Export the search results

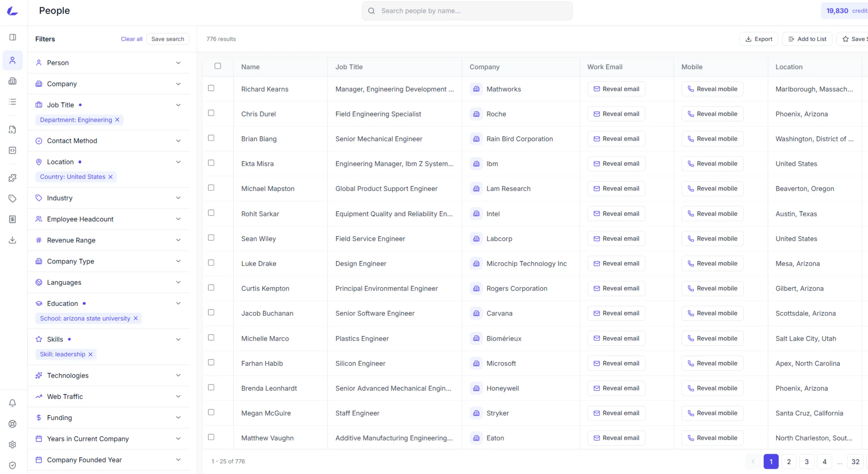(758, 39)
